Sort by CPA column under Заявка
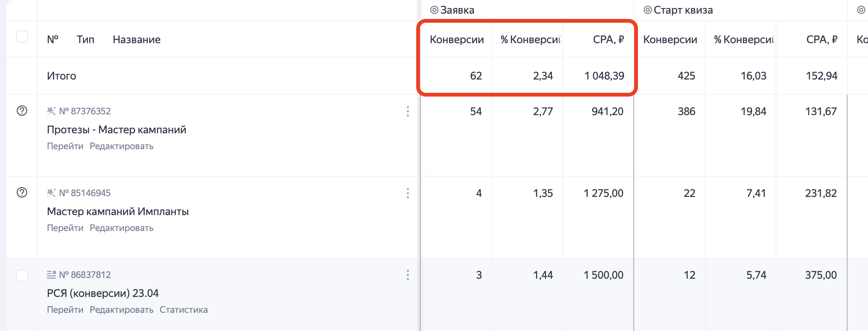This screenshot has width=868, height=331. coord(608,39)
